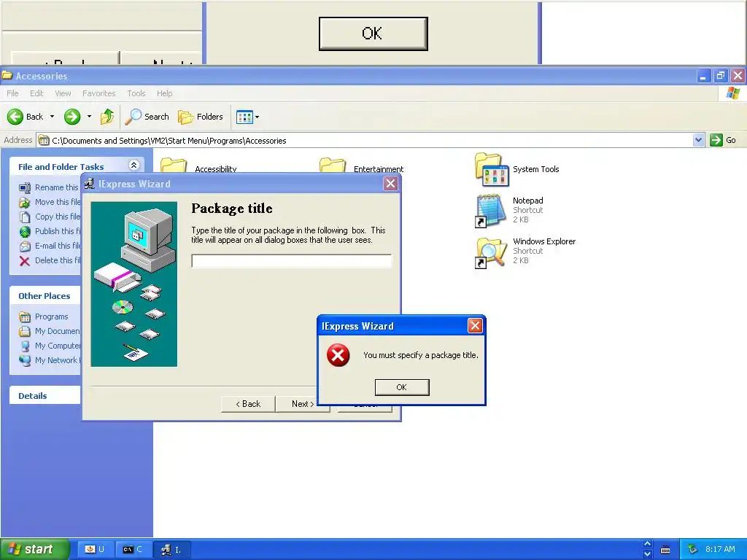Click the Go button next to address bar
Image resolution: width=747 pixels, height=560 pixels.
coord(723,140)
